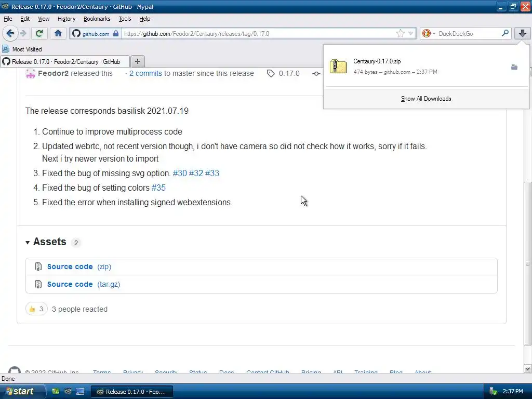The image size is (532, 399).
Task: Click the search magnifier icon
Action: (505, 33)
